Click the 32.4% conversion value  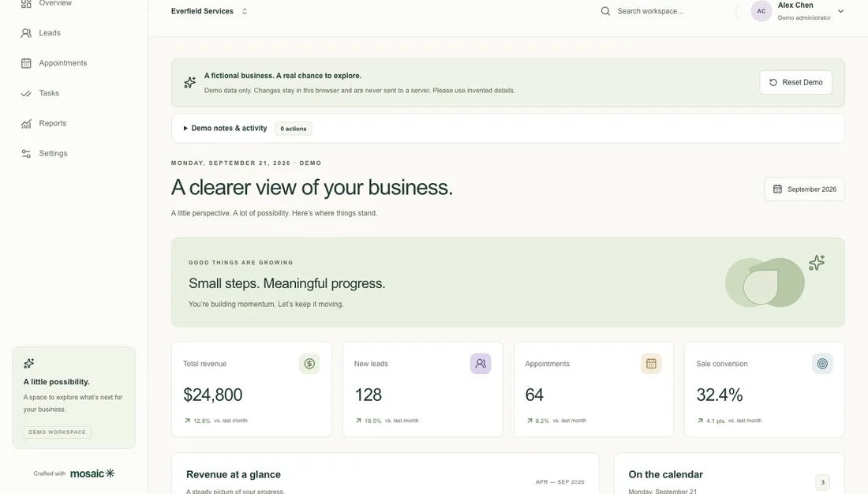pyautogui.click(x=719, y=395)
